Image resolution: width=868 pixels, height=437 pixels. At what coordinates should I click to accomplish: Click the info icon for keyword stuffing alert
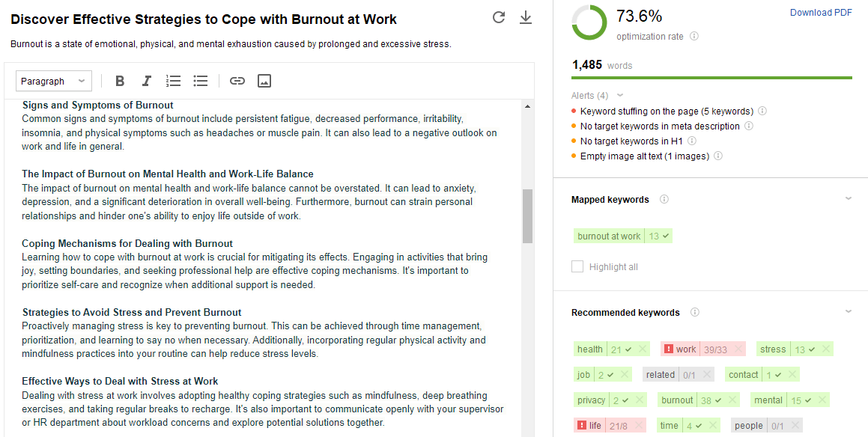tap(762, 111)
